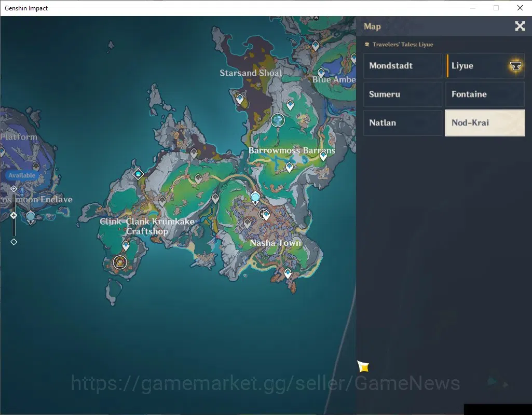532x415 pixels.
Task: Switch map region to Liyue
Action: click(485, 66)
